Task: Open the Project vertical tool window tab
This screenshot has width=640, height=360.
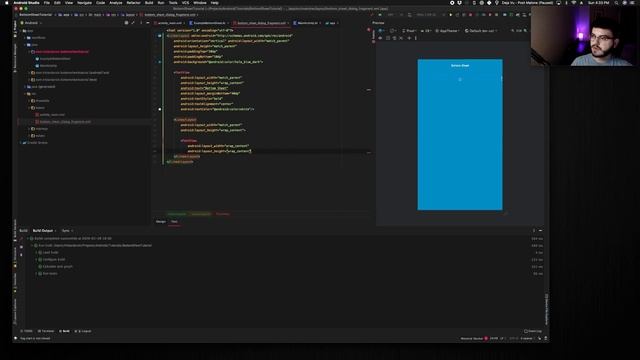Action: point(16,29)
